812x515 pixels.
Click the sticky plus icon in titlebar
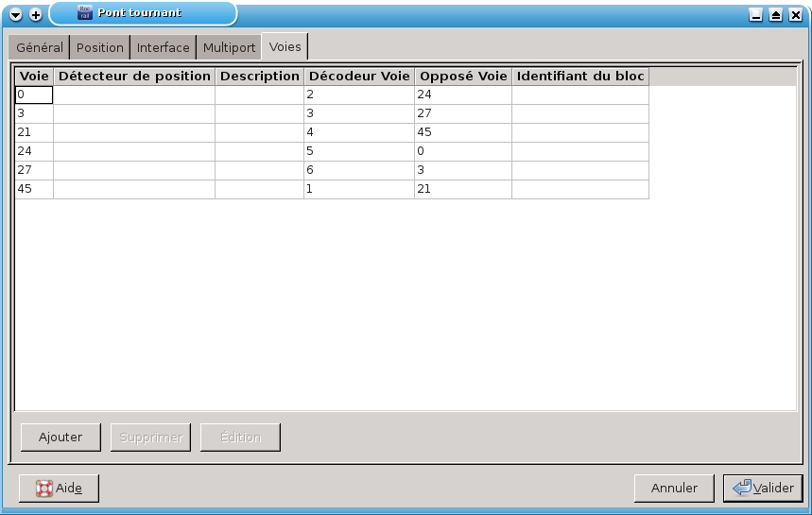[x=36, y=14]
